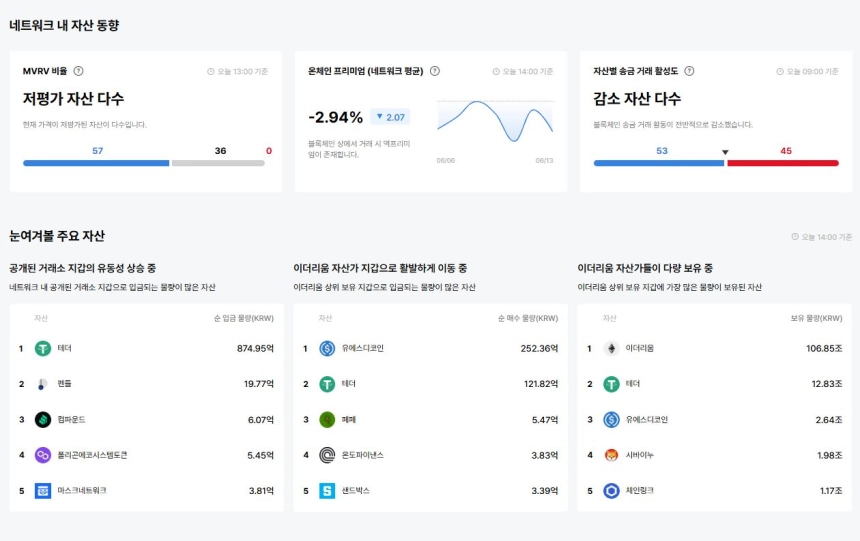Viewport: 860px width, 541px height.
Task: Click the 컴파운드 coin icon
Action: click(43, 420)
